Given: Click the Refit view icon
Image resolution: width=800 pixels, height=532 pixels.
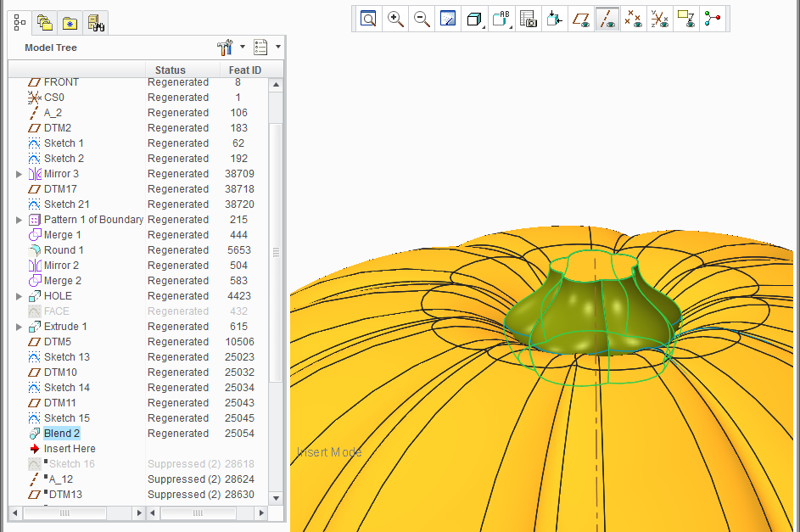Looking at the screenshot, I should pyautogui.click(x=368, y=19).
